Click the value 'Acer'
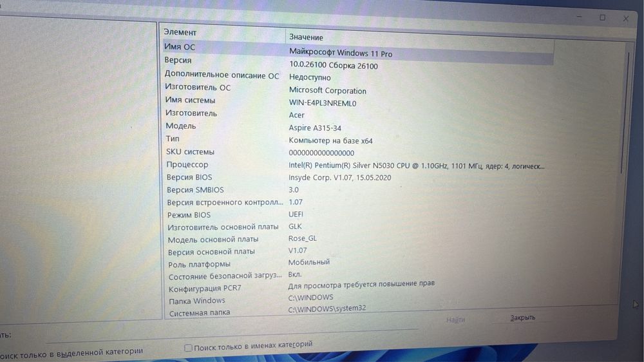The width and height of the screenshot is (644, 362). pyautogui.click(x=296, y=115)
